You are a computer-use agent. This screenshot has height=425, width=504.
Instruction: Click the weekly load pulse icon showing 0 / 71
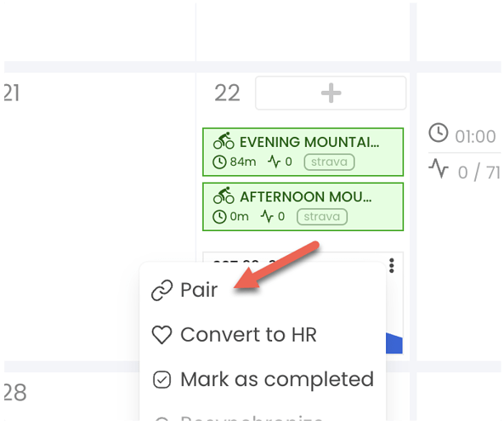point(439,168)
